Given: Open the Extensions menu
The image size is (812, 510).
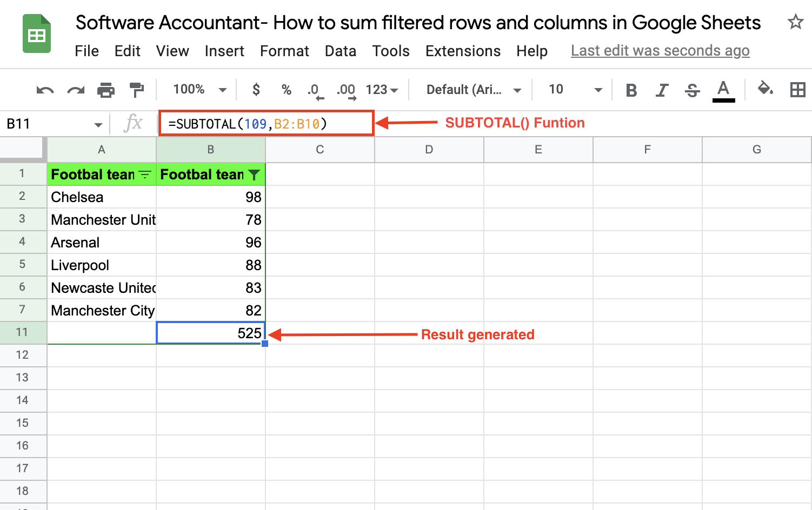Looking at the screenshot, I should click(463, 51).
